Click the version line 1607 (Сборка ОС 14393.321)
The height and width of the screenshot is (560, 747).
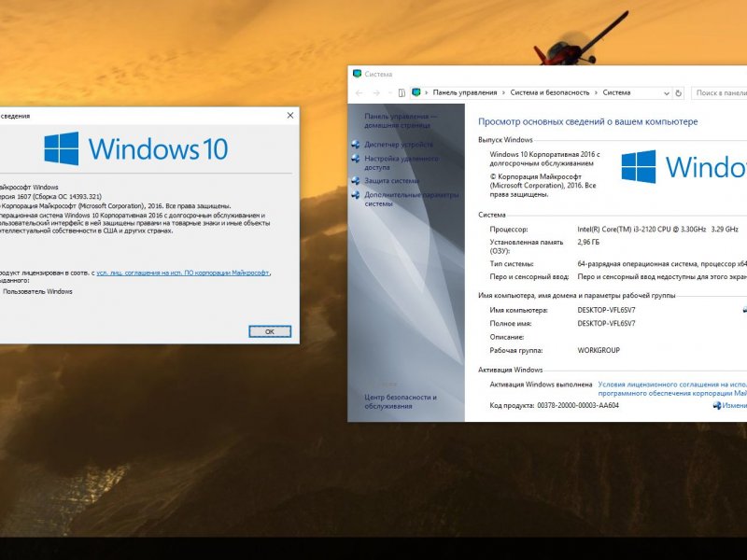(x=49, y=196)
